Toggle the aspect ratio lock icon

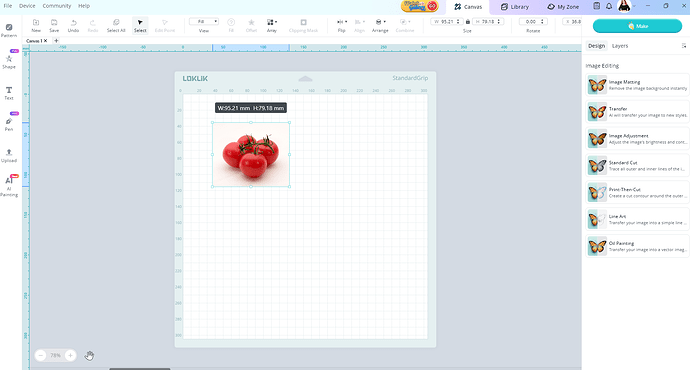point(468,22)
